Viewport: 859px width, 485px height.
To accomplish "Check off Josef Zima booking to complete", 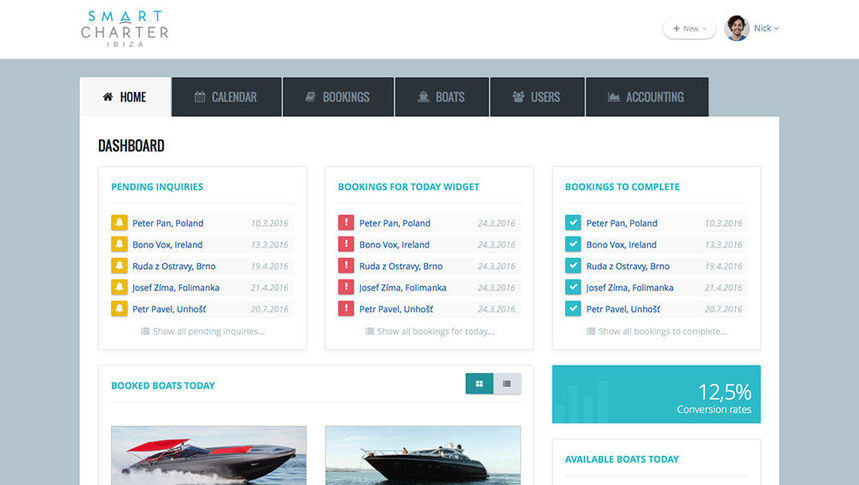I will [x=573, y=287].
